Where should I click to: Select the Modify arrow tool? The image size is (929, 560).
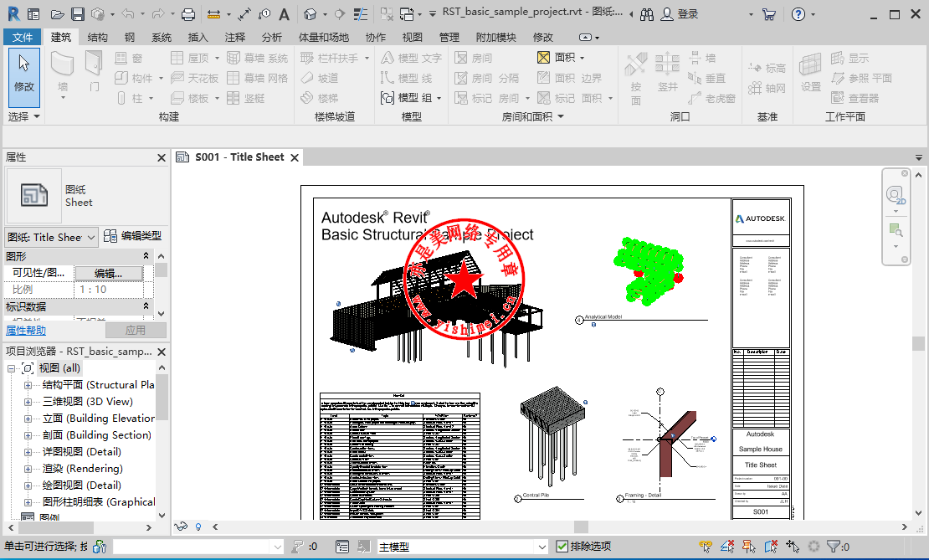(24, 77)
